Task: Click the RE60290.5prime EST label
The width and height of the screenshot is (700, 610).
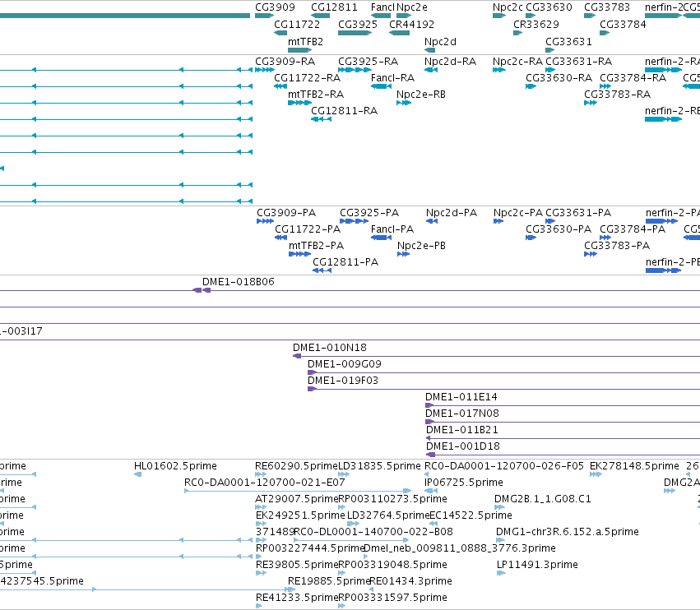Action: click(x=296, y=466)
